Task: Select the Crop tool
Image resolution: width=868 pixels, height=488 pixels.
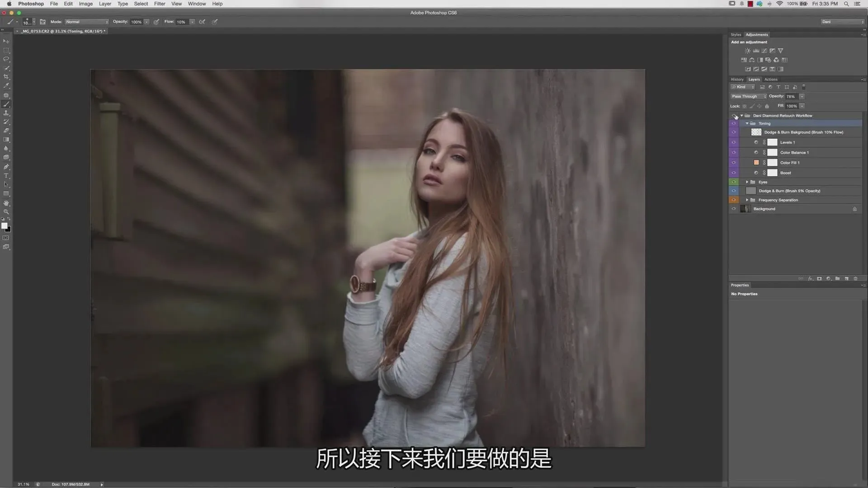Action: tap(6, 77)
